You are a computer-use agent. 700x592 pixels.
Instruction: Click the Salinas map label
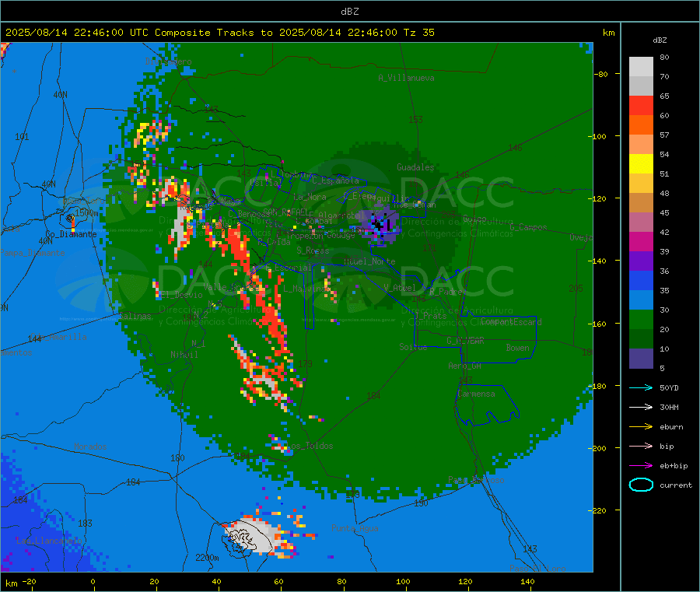[135, 316]
